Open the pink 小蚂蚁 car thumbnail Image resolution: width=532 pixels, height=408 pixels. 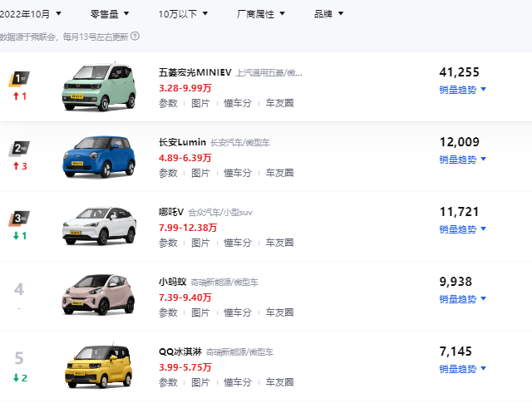coord(98,295)
